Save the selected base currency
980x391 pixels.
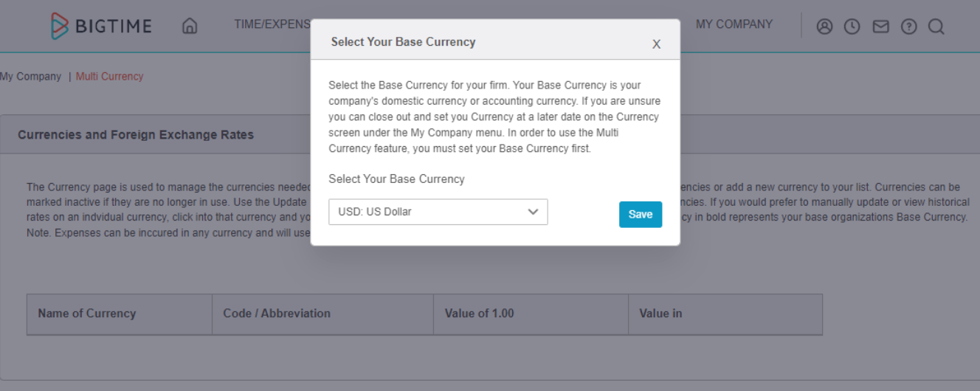coord(641,214)
